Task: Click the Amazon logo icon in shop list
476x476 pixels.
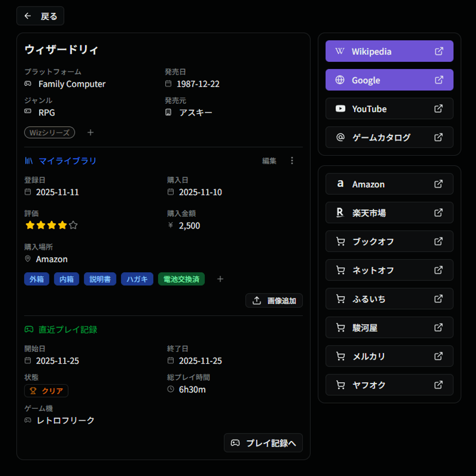Action: click(340, 184)
